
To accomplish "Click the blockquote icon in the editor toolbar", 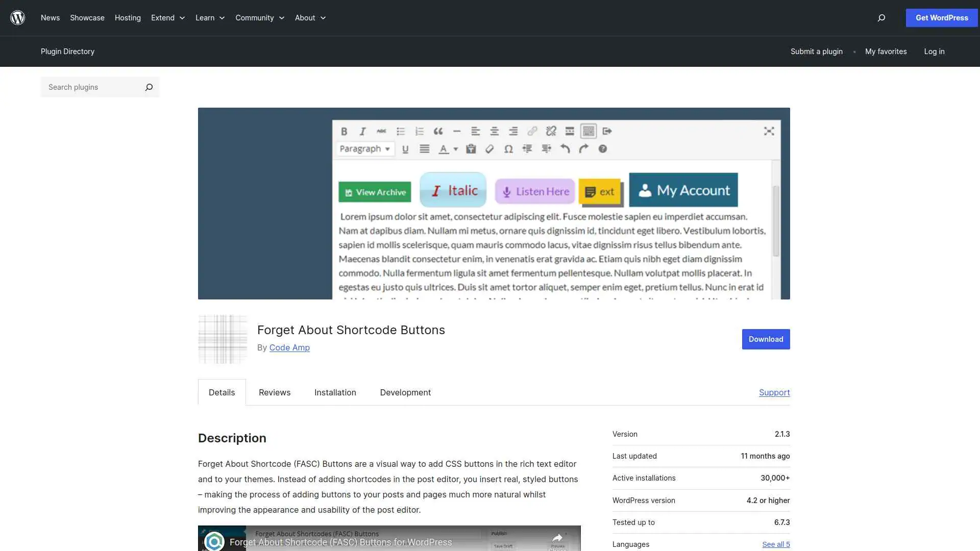I will click(x=438, y=131).
